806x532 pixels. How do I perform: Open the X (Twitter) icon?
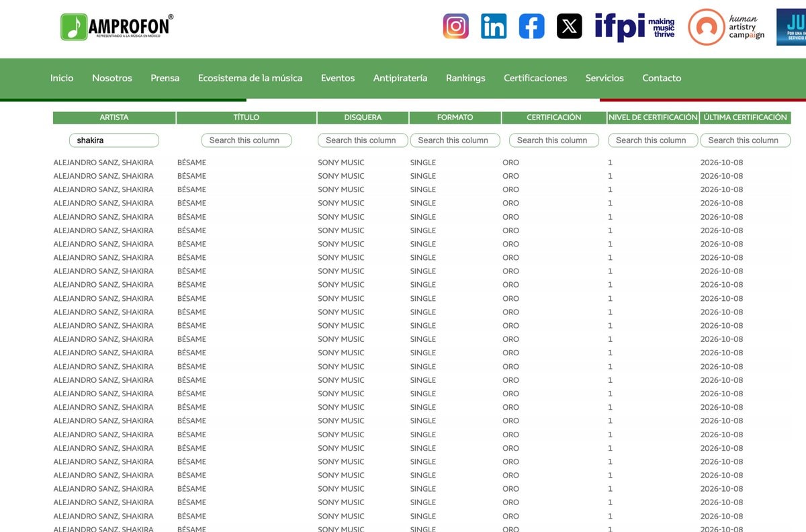(570, 26)
